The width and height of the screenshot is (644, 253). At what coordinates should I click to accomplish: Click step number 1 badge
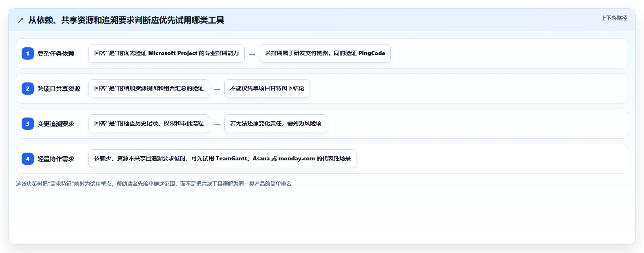[28, 53]
